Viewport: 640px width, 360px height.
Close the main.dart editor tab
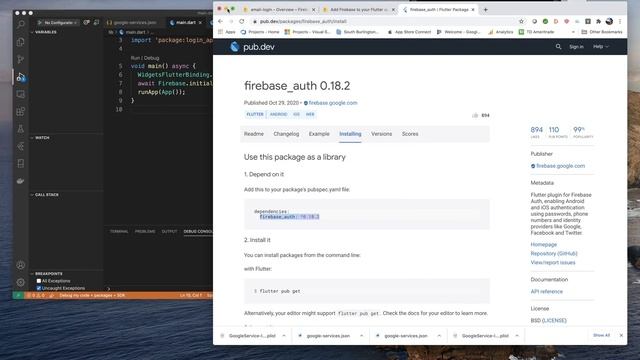pos(200,22)
